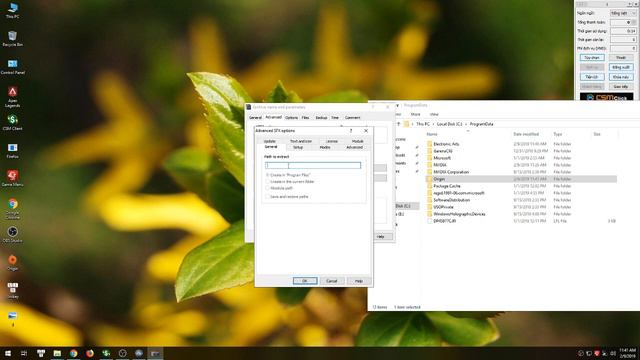Open the Files tab in the archive dialog
640x360 pixels.
coord(305,118)
